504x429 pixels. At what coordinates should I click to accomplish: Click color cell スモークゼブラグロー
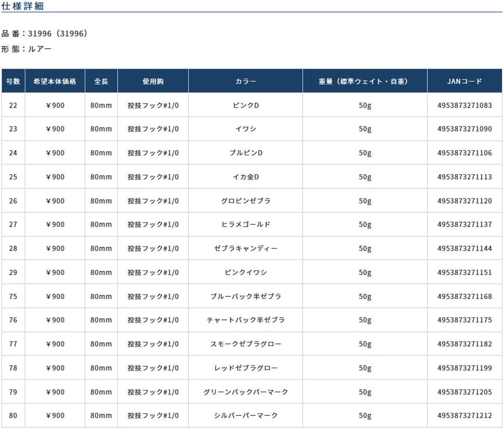click(246, 344)
